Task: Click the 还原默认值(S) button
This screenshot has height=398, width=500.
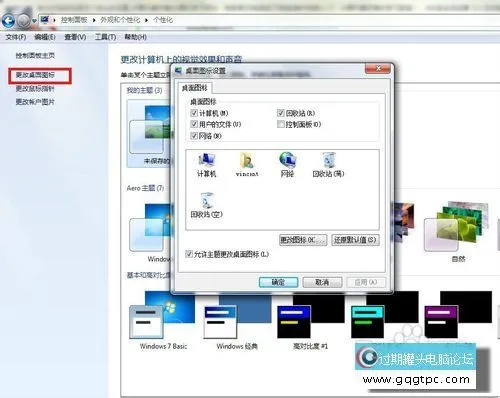Action: pos(355,240)
